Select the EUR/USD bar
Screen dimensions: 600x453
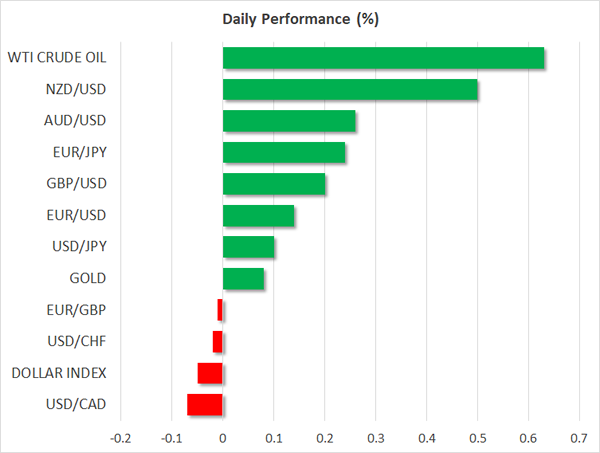point(258,216)
